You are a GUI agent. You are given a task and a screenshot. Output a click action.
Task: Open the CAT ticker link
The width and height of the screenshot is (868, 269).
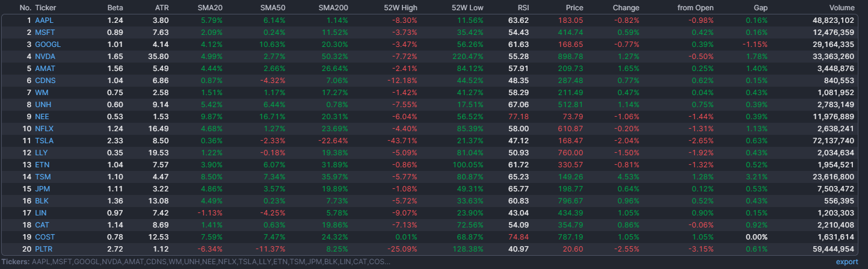coord(42,225)
